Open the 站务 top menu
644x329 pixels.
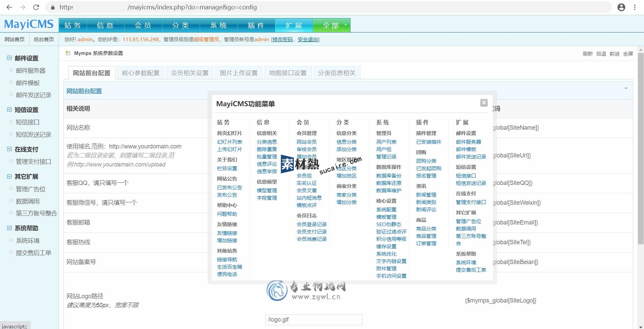click(73, 25)
